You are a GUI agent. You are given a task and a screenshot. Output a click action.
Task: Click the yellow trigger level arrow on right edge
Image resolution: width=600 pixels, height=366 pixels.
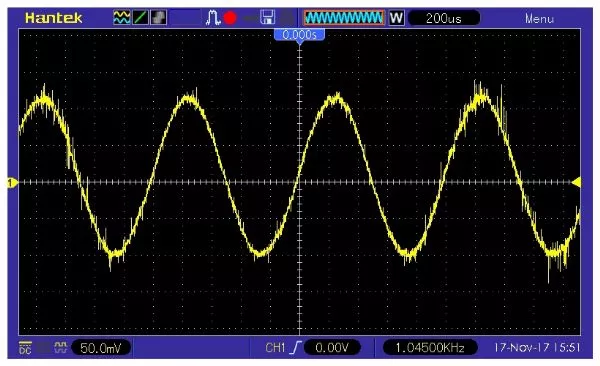[x=576, y=182]
